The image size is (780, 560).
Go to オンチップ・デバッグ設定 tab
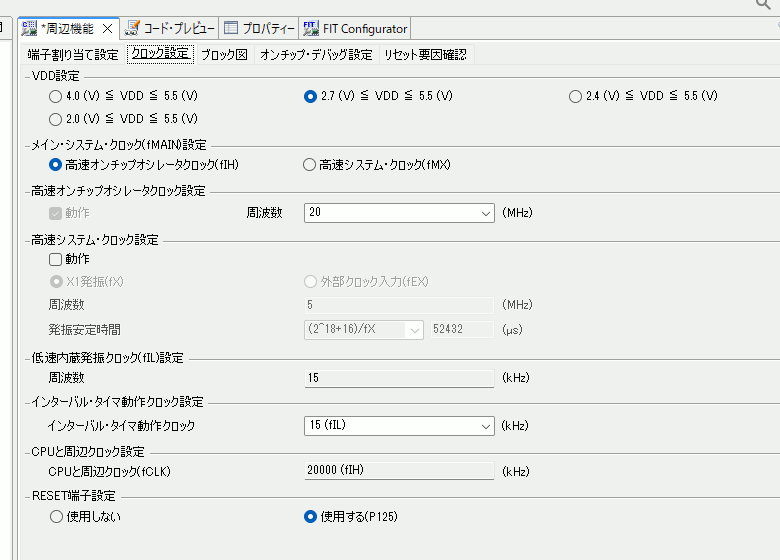[x=316, y=54]
